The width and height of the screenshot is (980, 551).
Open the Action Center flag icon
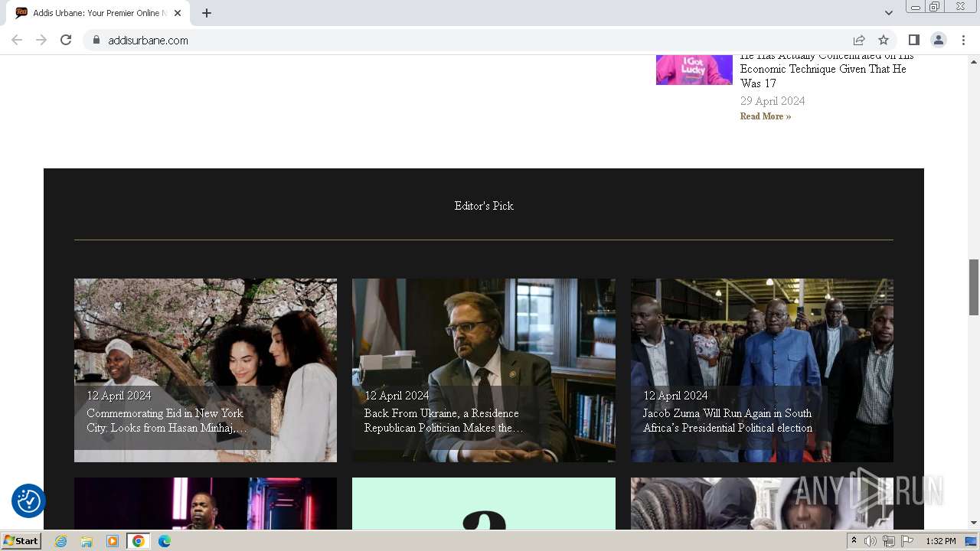[907, 541]
